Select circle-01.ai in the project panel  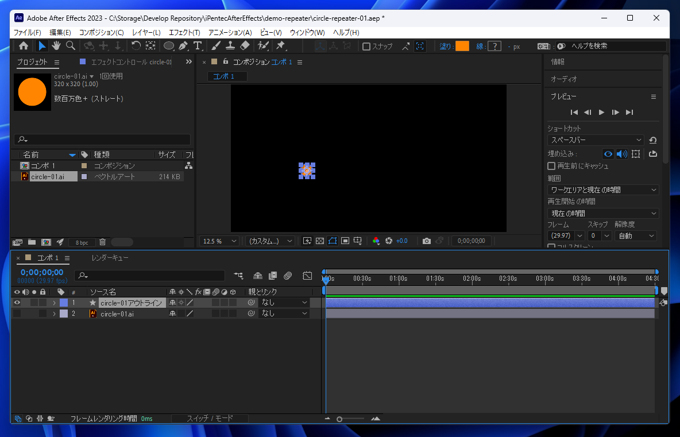click(47, 176)
